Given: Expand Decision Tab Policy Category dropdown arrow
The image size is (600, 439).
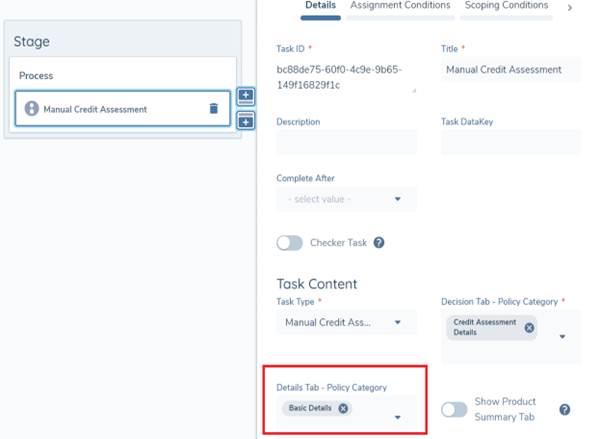Looking at the screenshot, I should pyautogui.click(x=562, y=336).
